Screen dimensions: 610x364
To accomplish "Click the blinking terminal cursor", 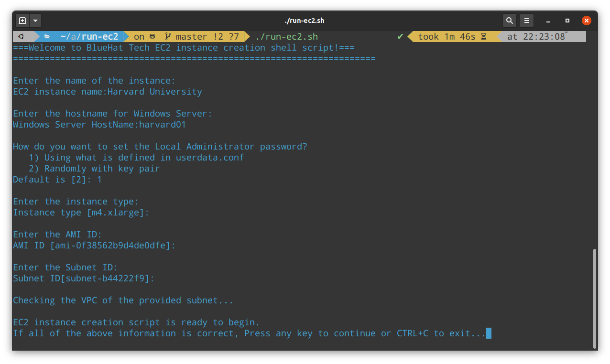I will [488, 333].
